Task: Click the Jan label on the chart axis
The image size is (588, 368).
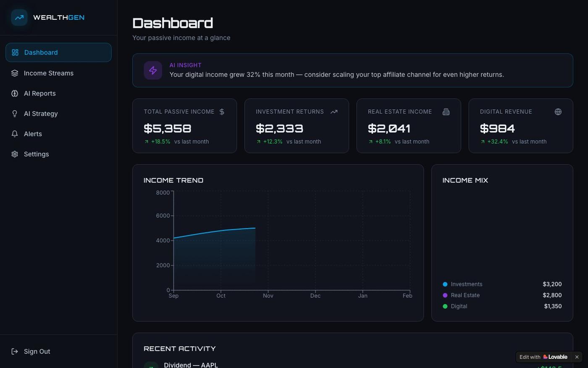Action: (363, 296)
